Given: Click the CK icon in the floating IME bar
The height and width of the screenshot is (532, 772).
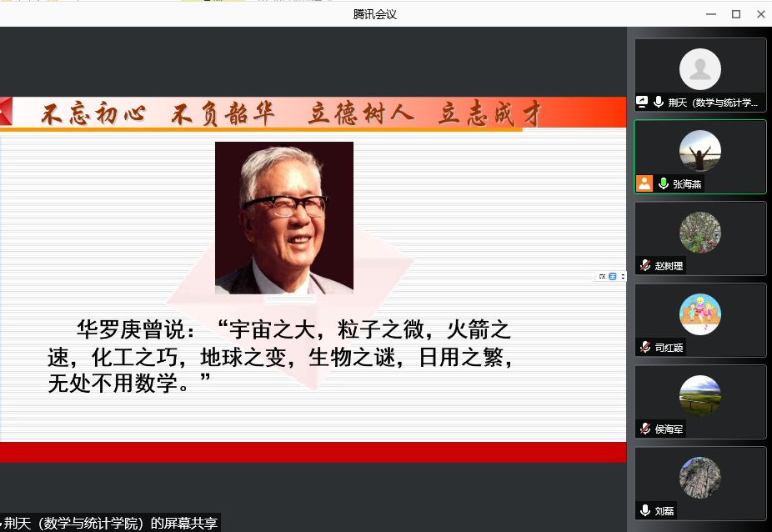Looking at the screenshot, I should 602,276.
